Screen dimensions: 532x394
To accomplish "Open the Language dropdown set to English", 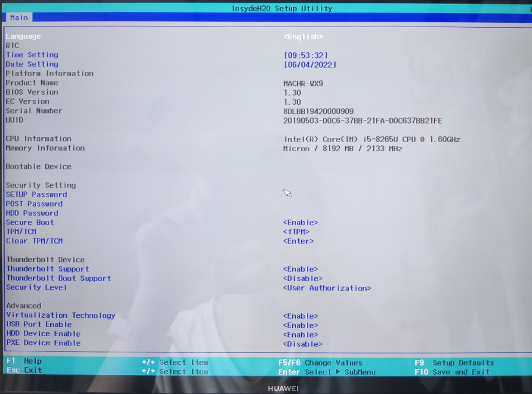I will [303, 37].
